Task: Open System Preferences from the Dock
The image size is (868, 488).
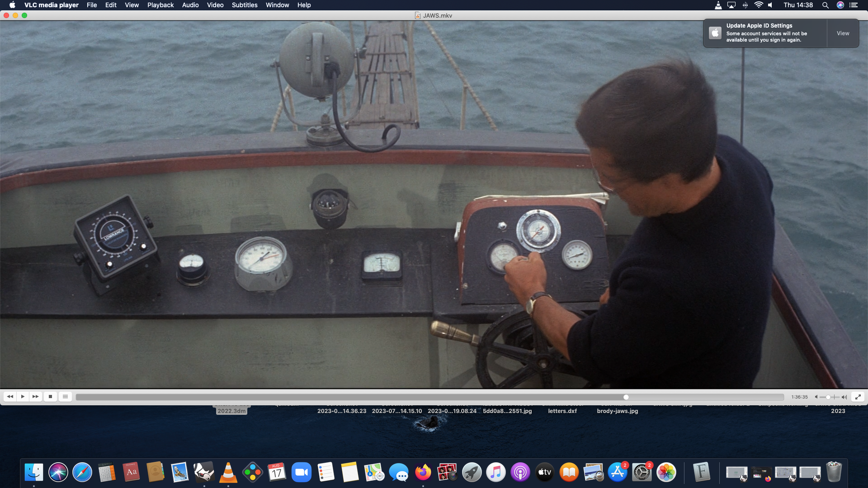Action: (x=642, y=473)
